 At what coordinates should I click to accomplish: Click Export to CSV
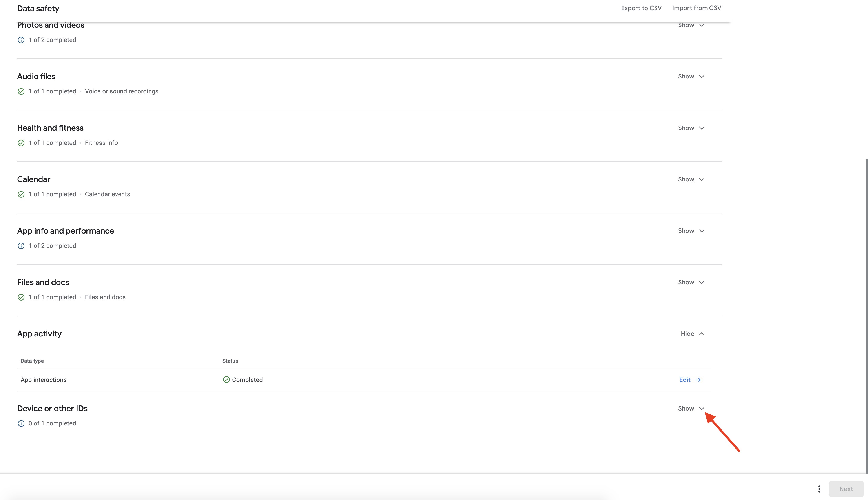(641, 8)
